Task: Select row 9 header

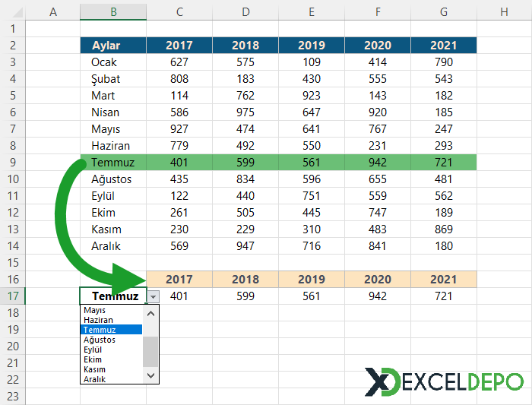Action: point(13,162)
